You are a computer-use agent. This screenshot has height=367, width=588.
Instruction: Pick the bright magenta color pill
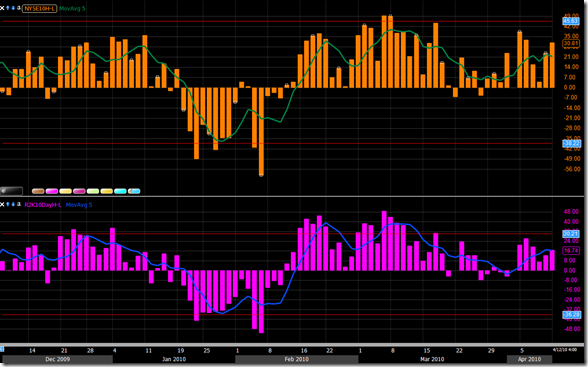pos(52,191)
